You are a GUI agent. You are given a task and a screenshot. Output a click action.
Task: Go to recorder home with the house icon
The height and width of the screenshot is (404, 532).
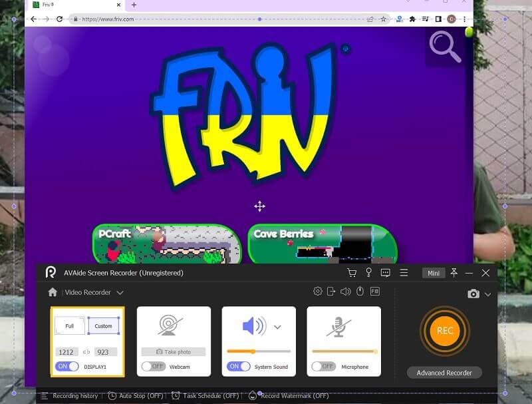pyautogui.click(x=53, y=292)
